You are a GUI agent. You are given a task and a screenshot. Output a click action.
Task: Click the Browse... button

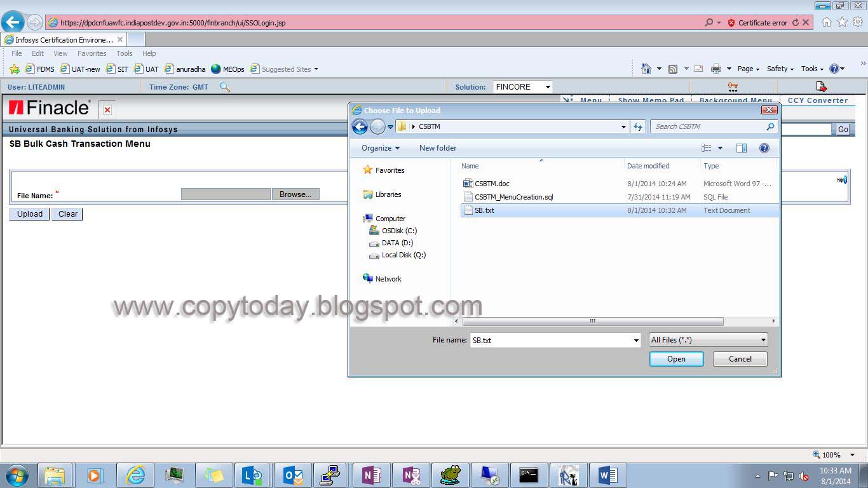(295, 194)
